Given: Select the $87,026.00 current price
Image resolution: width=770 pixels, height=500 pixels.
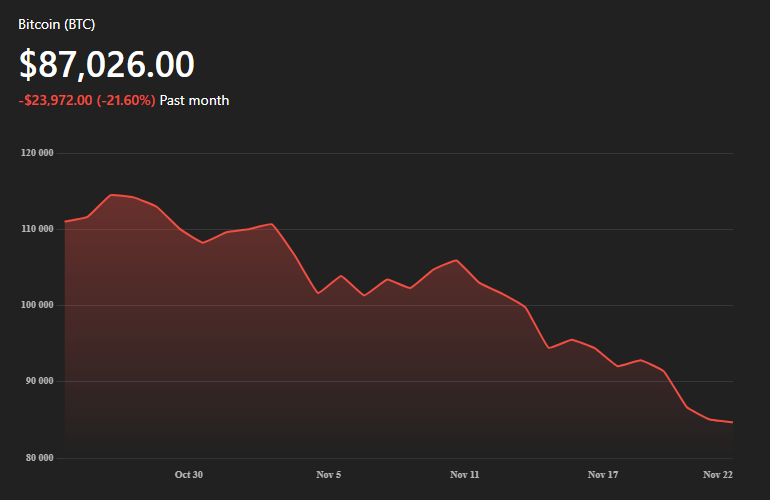Looking at the screenshot, I should tap(107, 64).
